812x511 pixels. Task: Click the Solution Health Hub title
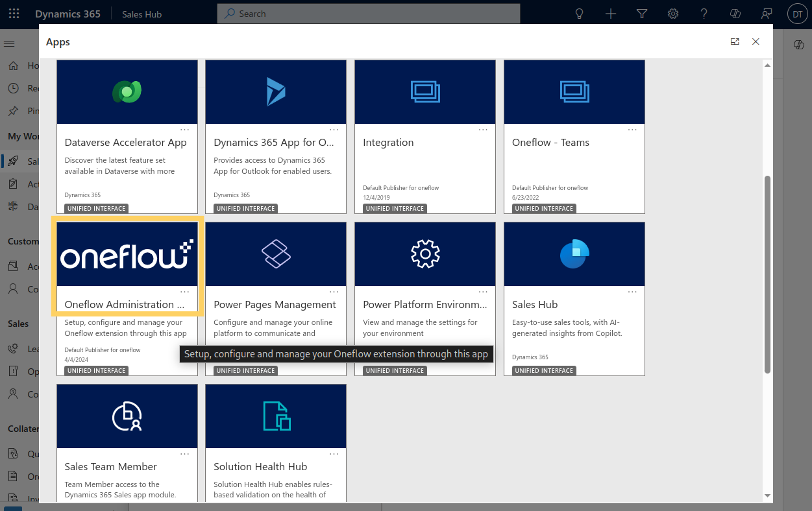tap(260, 467)
